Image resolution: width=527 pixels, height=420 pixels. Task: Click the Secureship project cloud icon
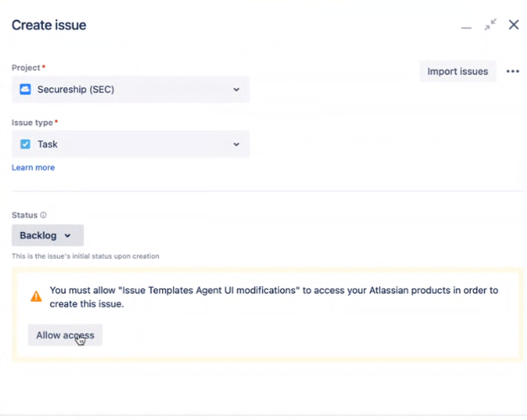point(25,90)
